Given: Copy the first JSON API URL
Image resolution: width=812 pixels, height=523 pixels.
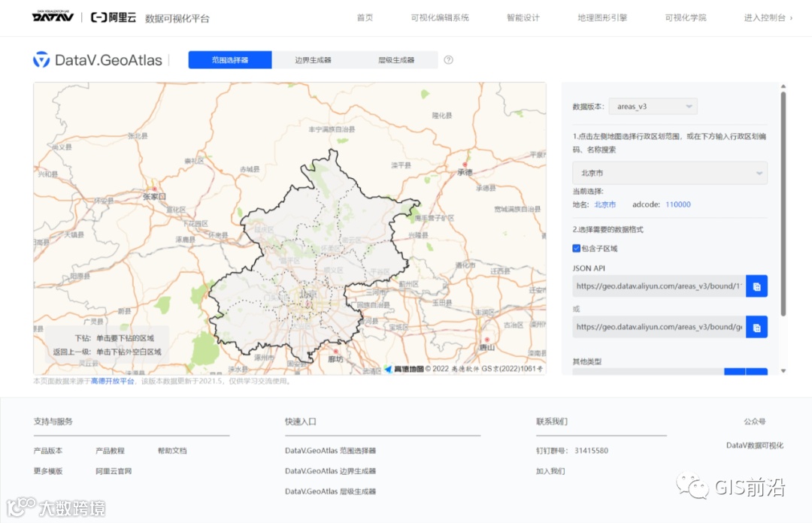Looking at the screenshot, I should pos(756,286).
